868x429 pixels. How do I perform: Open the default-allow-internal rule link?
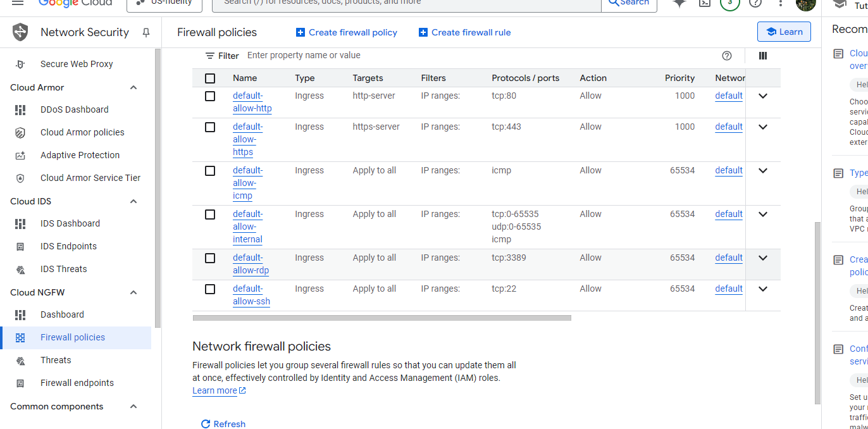tap(247, 227)
